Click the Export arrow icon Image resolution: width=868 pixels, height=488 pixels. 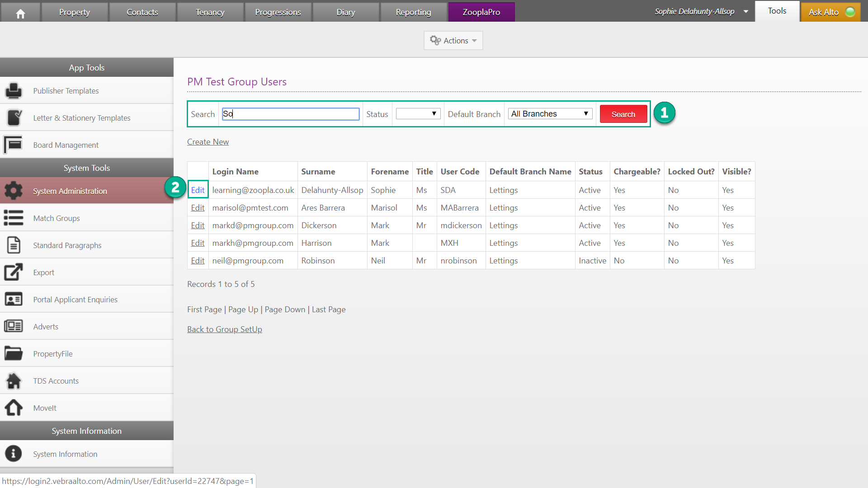click(x=14, y=272)
